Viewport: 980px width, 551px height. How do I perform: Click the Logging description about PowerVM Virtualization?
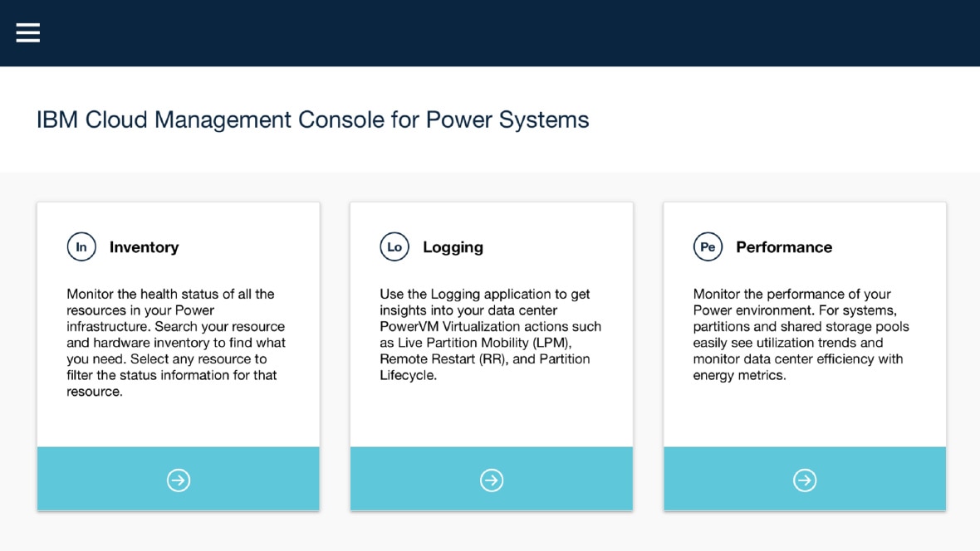coord(491,334)
